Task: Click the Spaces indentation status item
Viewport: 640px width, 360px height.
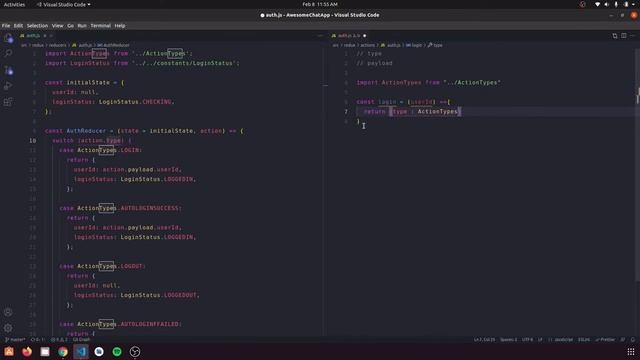Action: tap(509, 340)
